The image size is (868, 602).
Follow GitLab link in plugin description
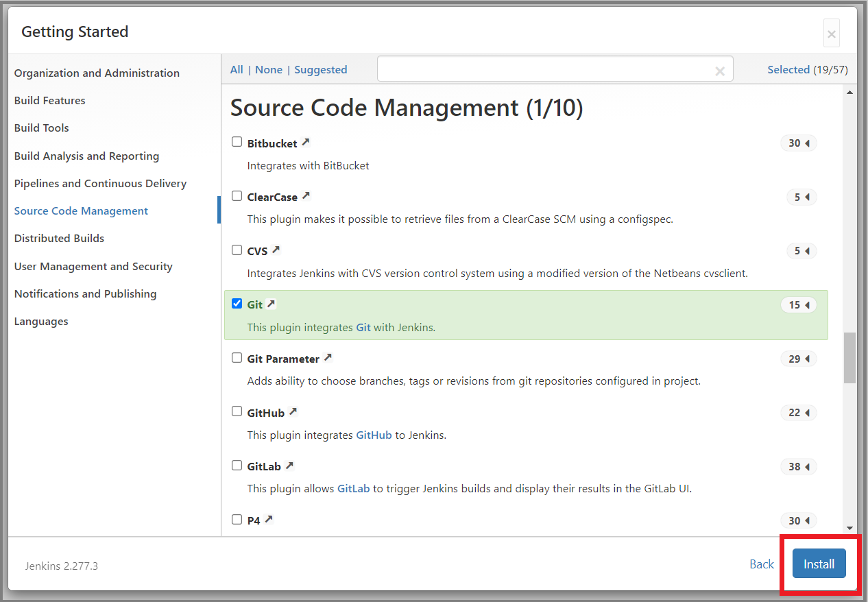(x=354, y=488)
